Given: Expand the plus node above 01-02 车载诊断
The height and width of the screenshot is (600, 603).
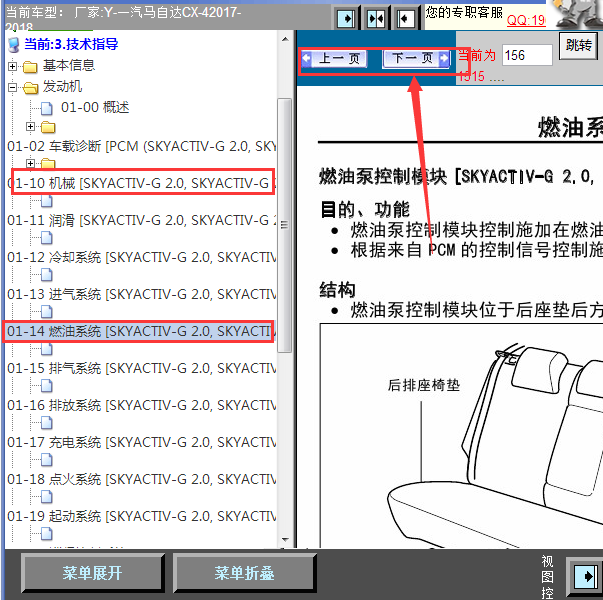Looking at the screenshot, I should coord(30,127).
